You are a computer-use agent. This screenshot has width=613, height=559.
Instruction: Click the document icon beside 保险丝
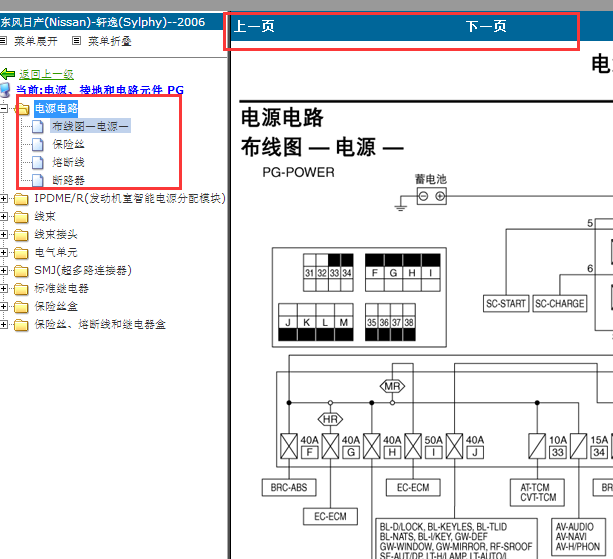point(38,145)
